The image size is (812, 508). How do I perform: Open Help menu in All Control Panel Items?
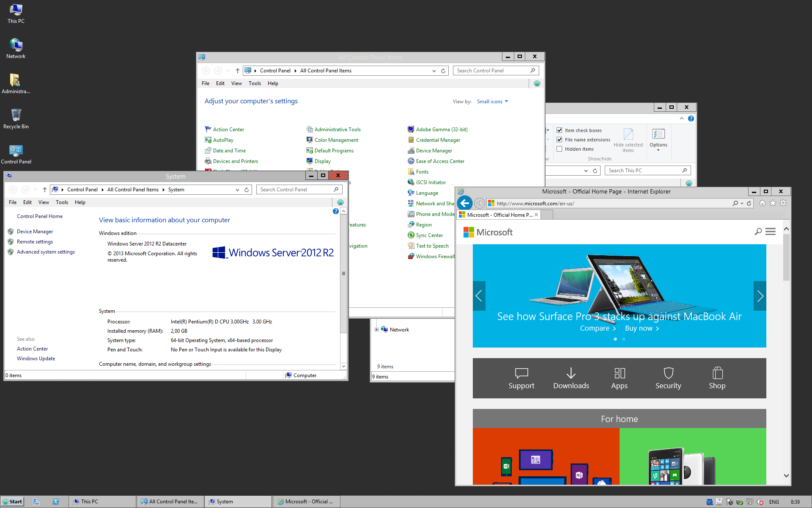tap(273, 83)
